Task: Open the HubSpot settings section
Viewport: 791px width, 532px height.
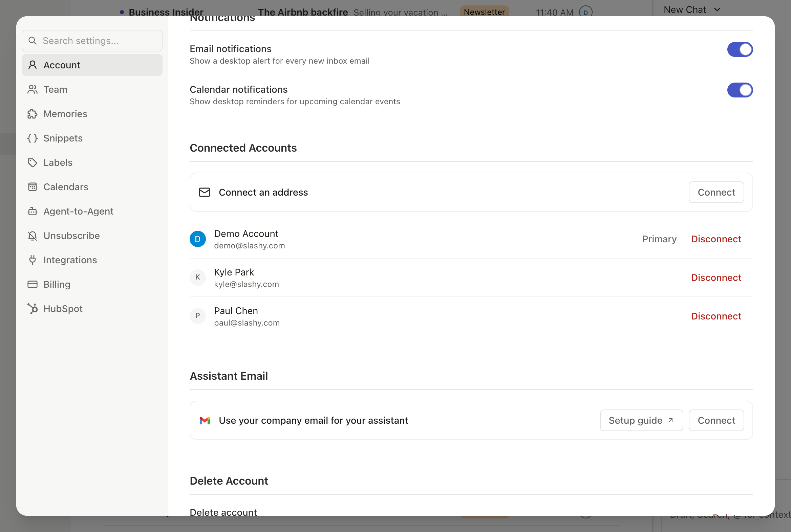Action: click(x=92, y=309)
